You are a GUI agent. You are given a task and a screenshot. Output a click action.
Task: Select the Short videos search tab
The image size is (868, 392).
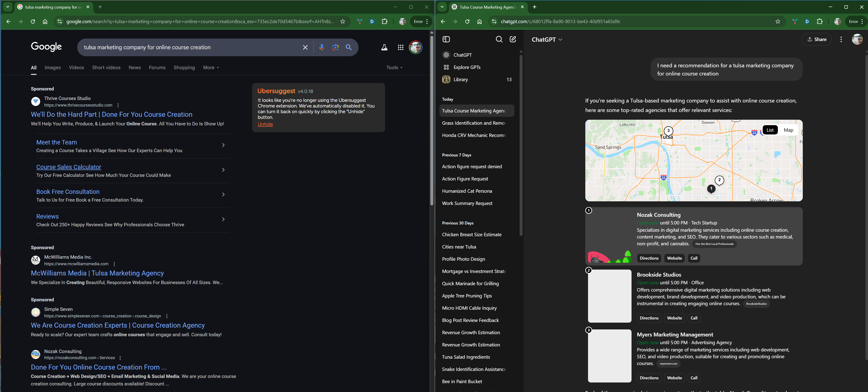tap(106, 68)
